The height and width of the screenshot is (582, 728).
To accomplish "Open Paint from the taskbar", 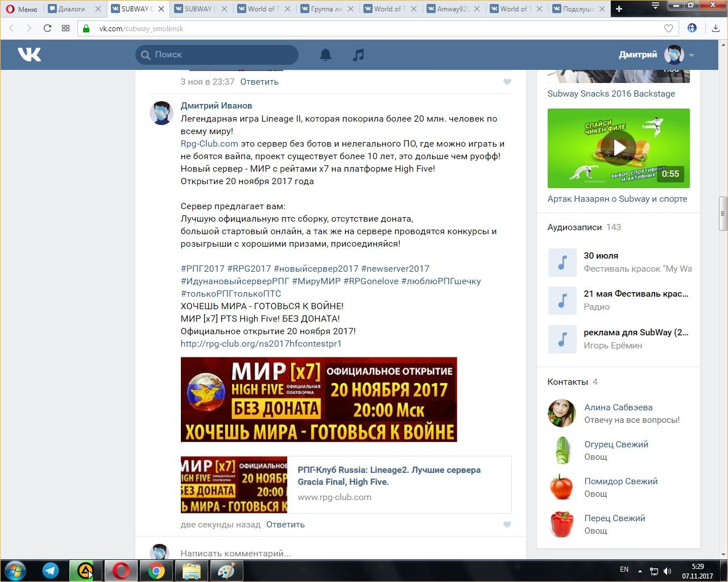I will click(x=227, y=571).
